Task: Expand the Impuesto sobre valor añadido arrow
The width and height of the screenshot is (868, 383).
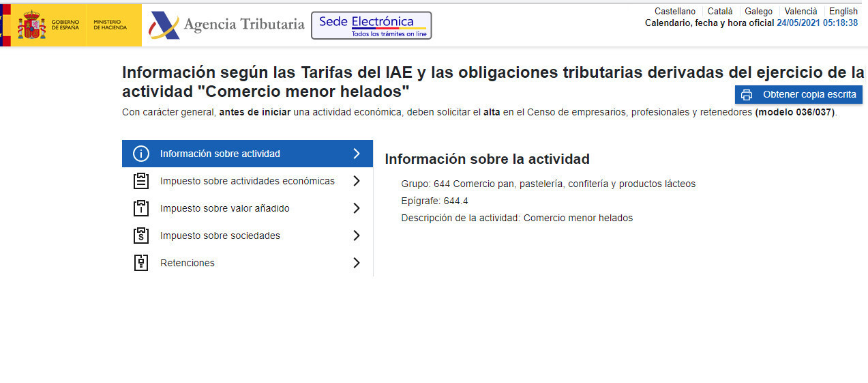Action: click(x=356, y=208)
